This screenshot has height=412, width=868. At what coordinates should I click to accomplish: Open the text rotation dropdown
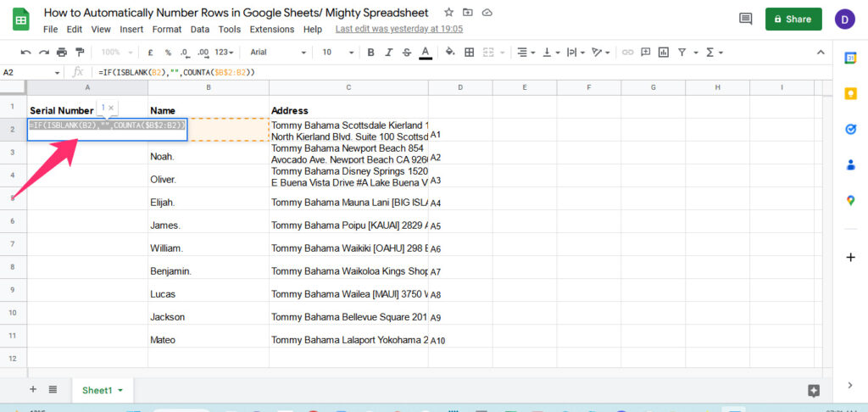click(601, 52)
